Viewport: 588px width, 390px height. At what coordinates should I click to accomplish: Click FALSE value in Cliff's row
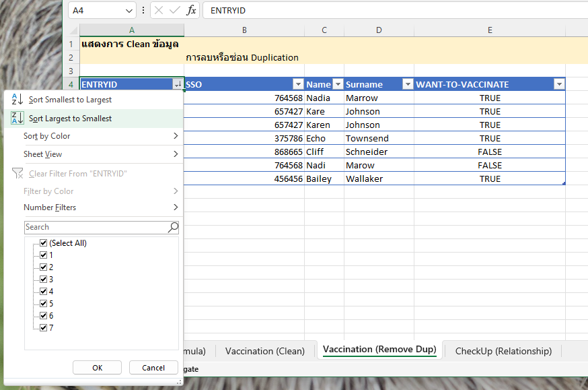point(490,152)
